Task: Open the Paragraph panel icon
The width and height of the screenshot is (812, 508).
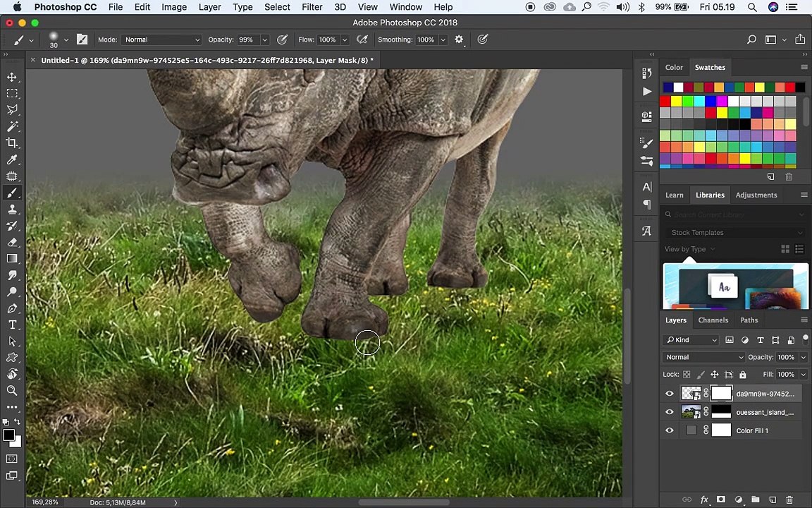Action: [647, 204]
